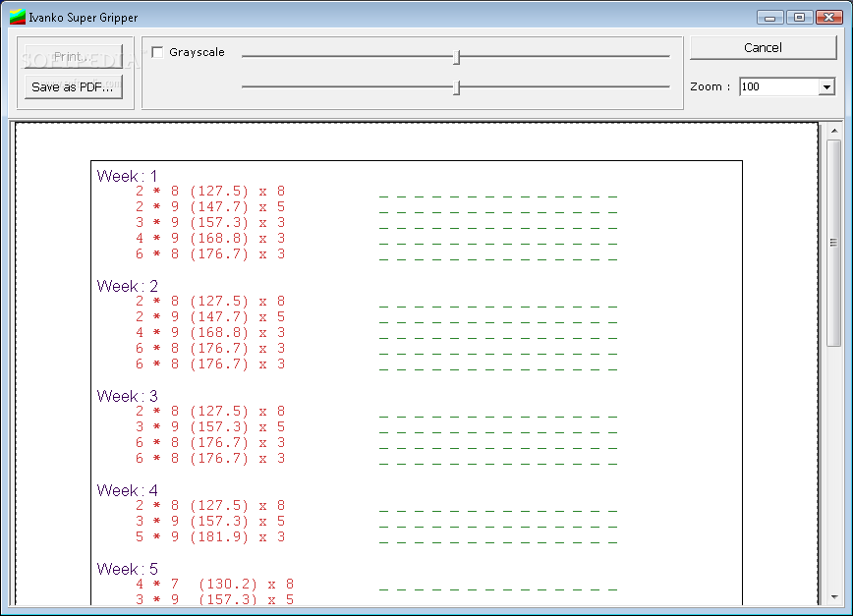The height and width of the screenshot is (616, 853).
Task: Close the Ivanko Super Gripper window
Action: pos(829,18)
